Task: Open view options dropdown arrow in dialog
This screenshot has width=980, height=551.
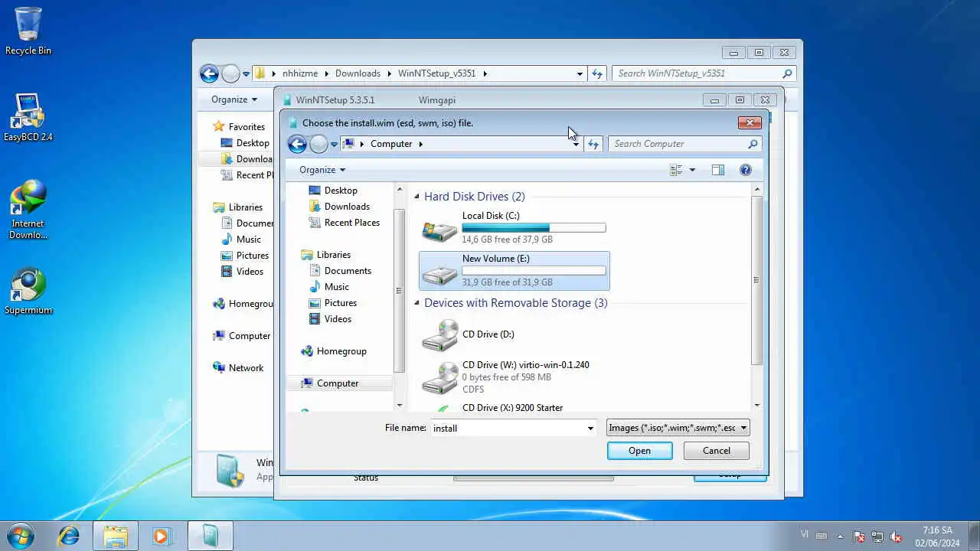Action: point(692,170)
